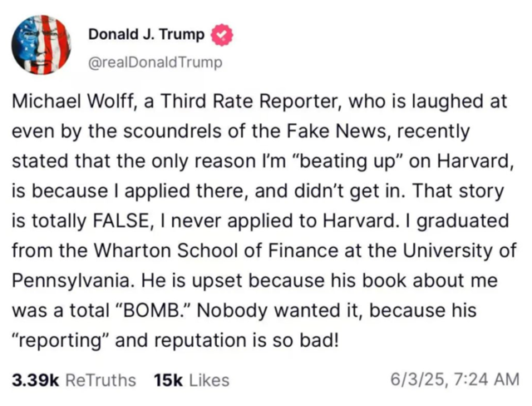The image size is (532, 406).
Task: Open the 6/3/25, 7:24 AM timestamp
Action: point(455,379)
